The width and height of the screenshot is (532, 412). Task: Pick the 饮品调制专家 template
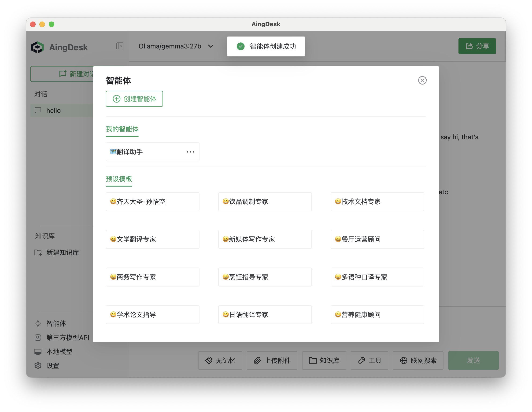click(x=265, y=202)
